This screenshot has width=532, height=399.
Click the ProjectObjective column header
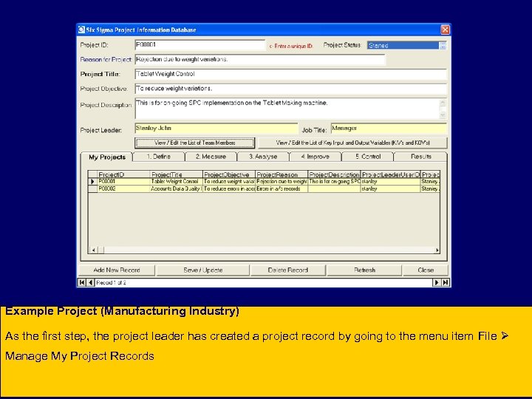point(229,174)
